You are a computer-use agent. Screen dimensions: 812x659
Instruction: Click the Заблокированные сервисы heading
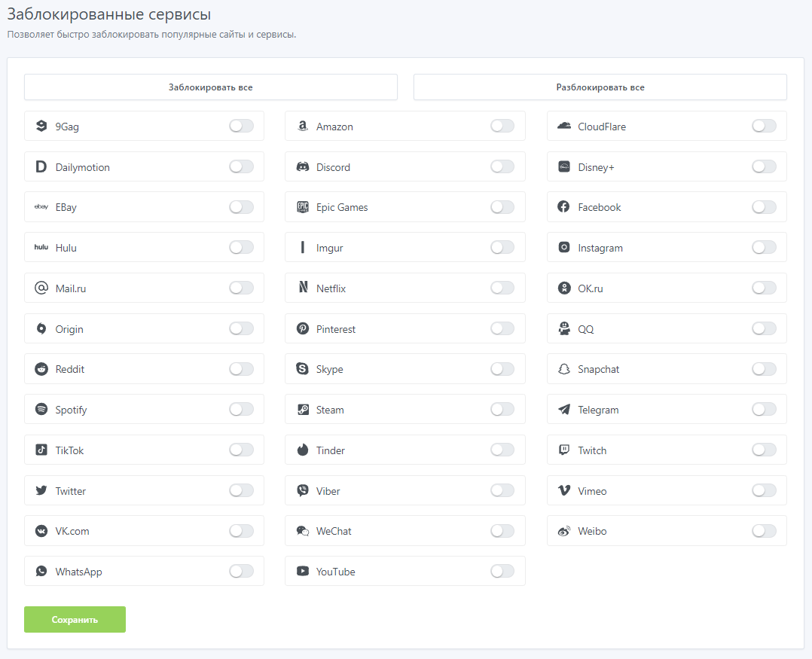click(x=109, y=14)
